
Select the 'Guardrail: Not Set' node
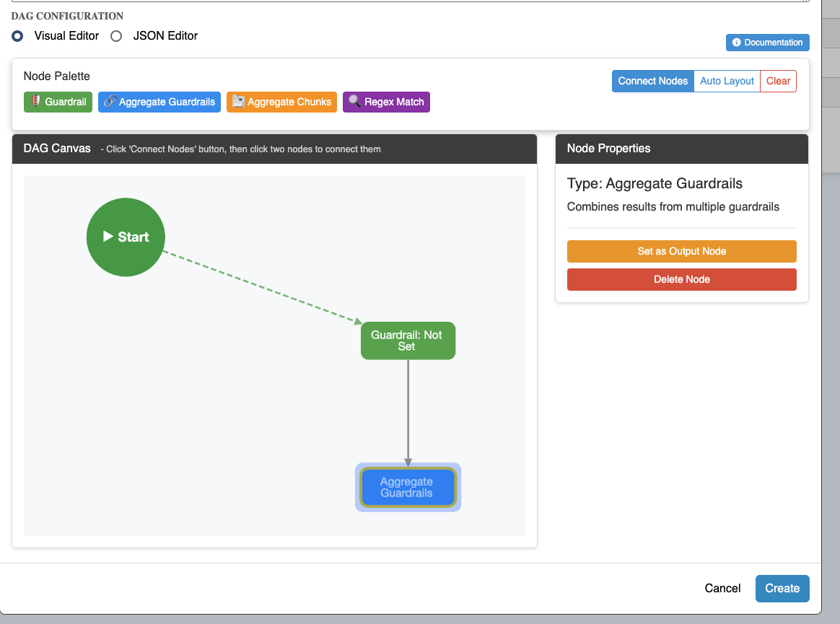pos(408,340)
